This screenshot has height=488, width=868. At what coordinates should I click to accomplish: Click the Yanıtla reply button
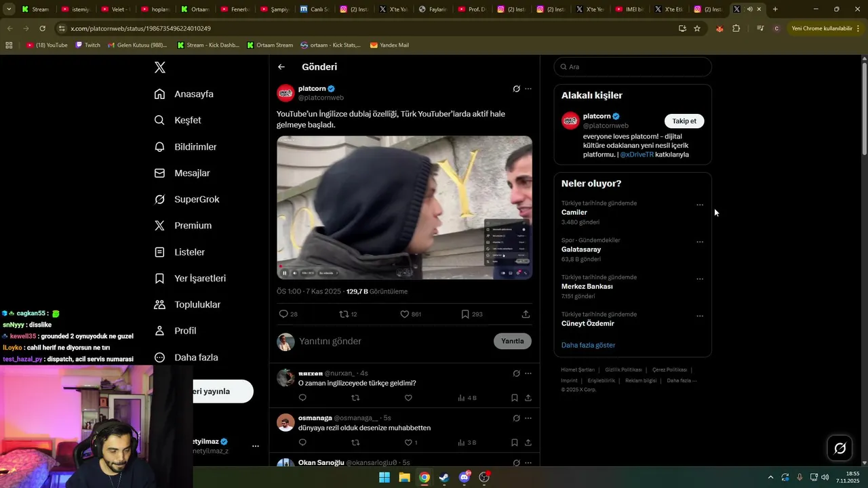[513, 341]
